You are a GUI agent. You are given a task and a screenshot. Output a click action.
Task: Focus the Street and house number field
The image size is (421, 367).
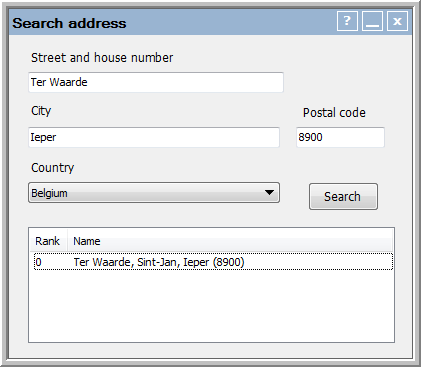[156, 82]
